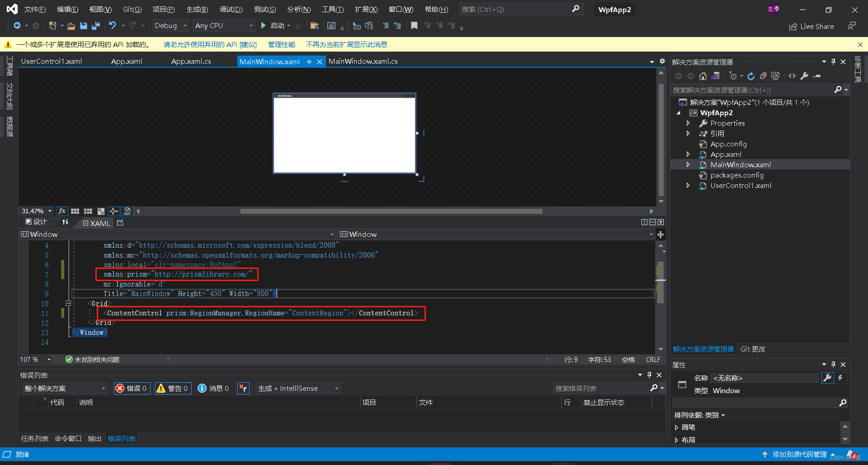Toggle snapping to snaplines in designer
Viewport: 868px width, 465px height.
(x=114, y=211)
